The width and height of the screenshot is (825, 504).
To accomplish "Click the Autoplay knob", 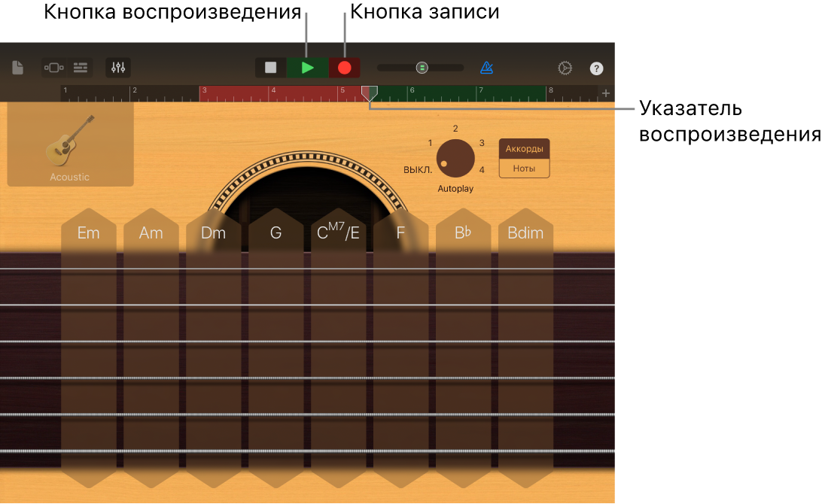I will click(x=455, y=158).
